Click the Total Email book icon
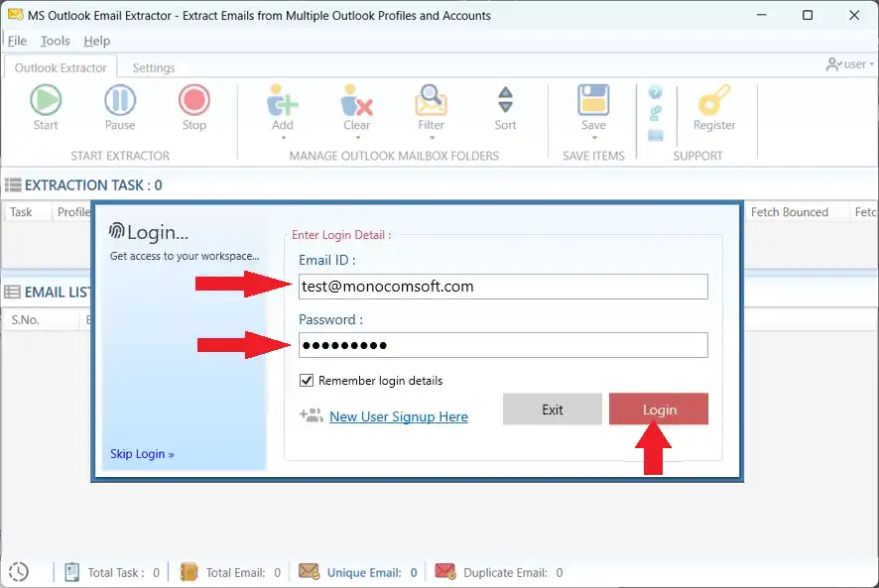 point(188,572)
